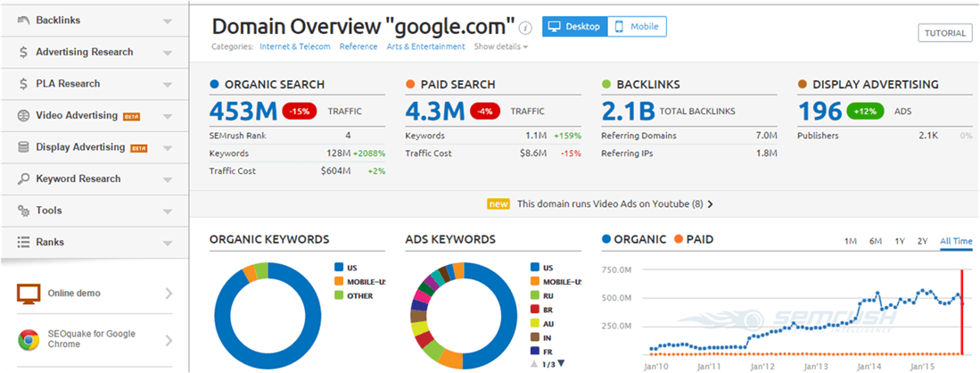The width and height of the screenshot is (980, 373).
Task: Expand the Advertising Research menu arrow
Action: pos(167,54)
